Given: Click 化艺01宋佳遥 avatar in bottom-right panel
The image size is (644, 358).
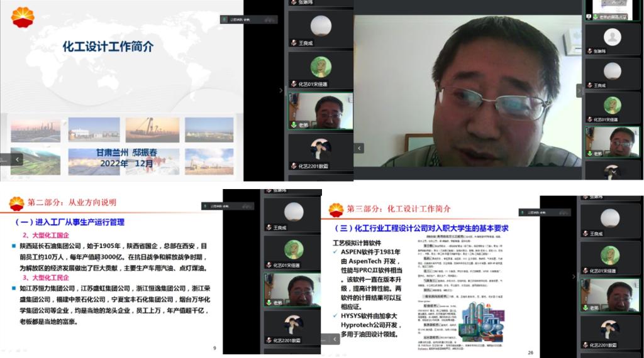Looking at the screenshot, I should coord(609,254).
